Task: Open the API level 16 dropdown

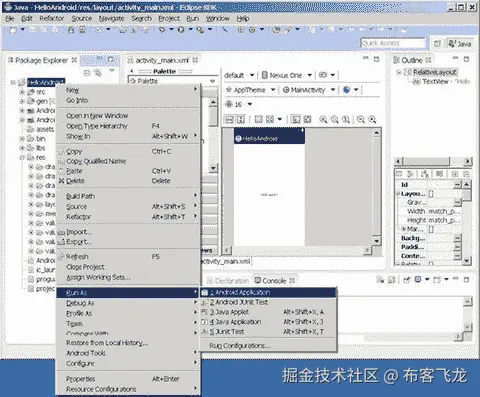Action: (249, 104)
